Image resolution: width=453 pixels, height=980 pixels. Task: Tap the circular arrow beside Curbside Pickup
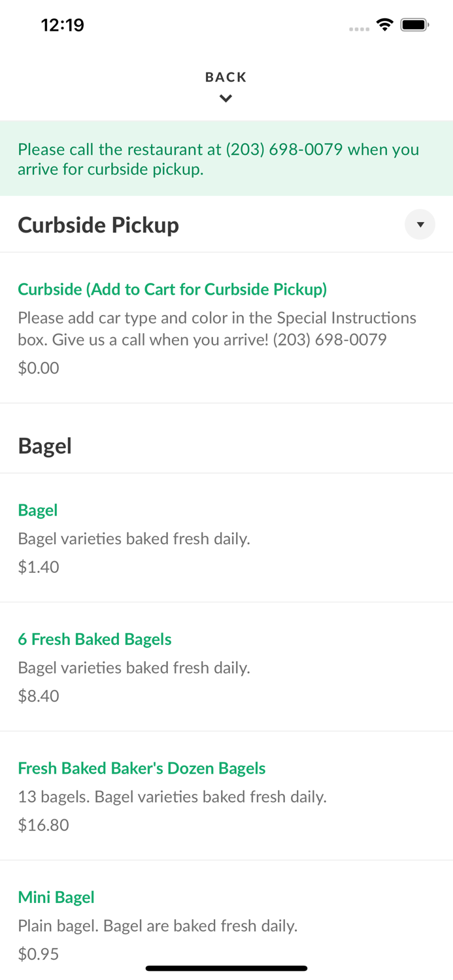420,224
